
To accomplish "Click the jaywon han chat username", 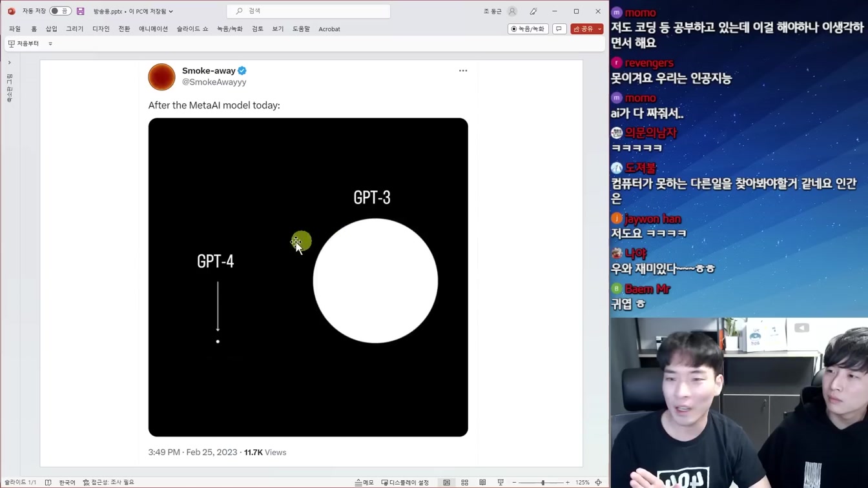I will (x=653, y=219).
